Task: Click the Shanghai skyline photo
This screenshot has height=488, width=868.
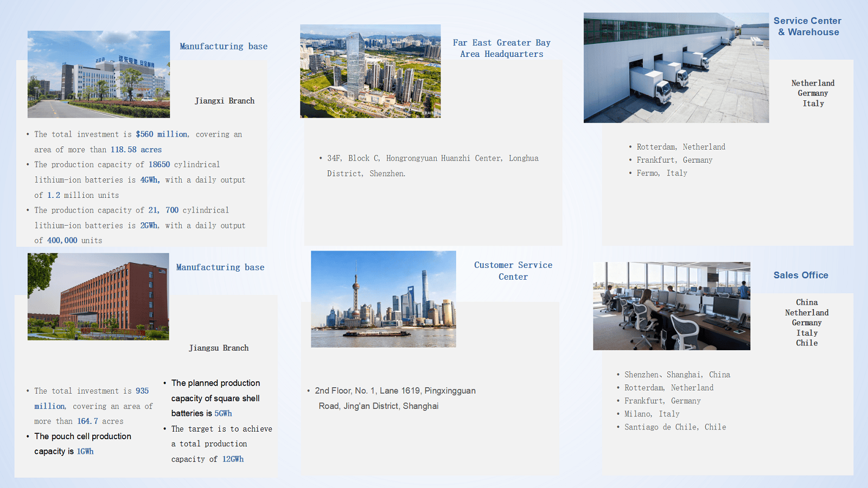Action: (383, 299)
